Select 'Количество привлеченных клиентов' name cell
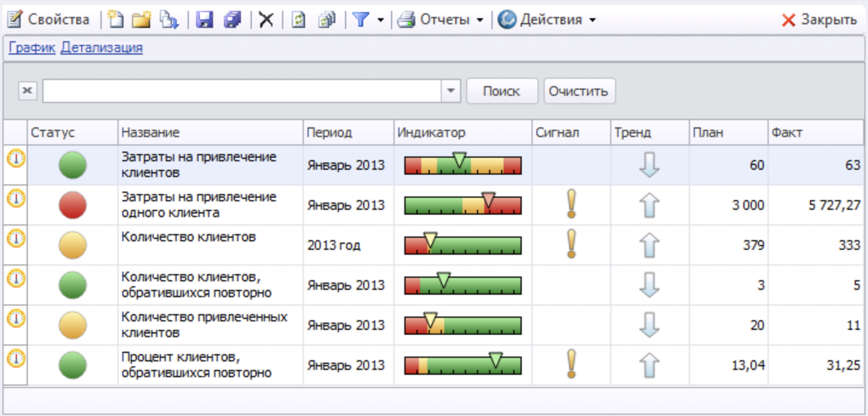This screenshot has width=868, height=416. pos(210,325)
